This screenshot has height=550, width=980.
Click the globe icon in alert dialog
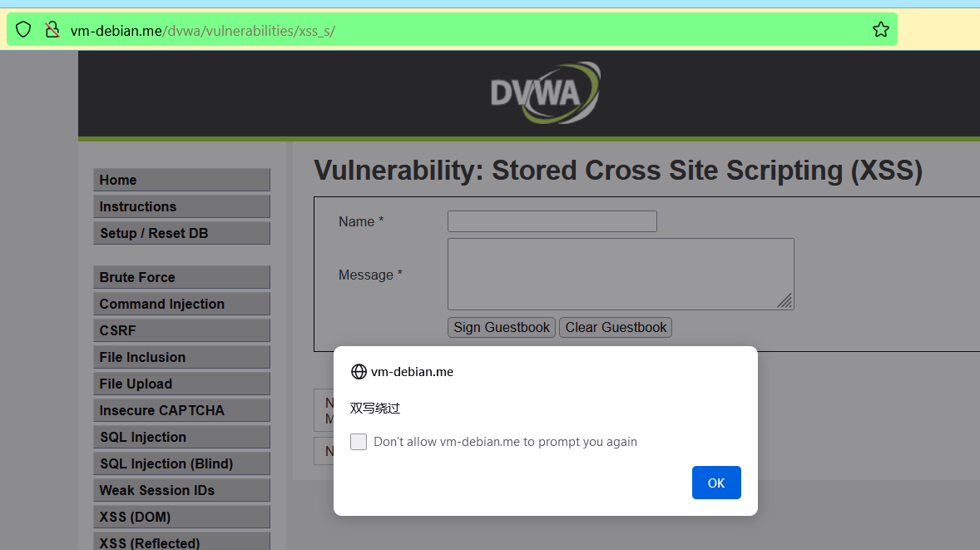point(359,372)
